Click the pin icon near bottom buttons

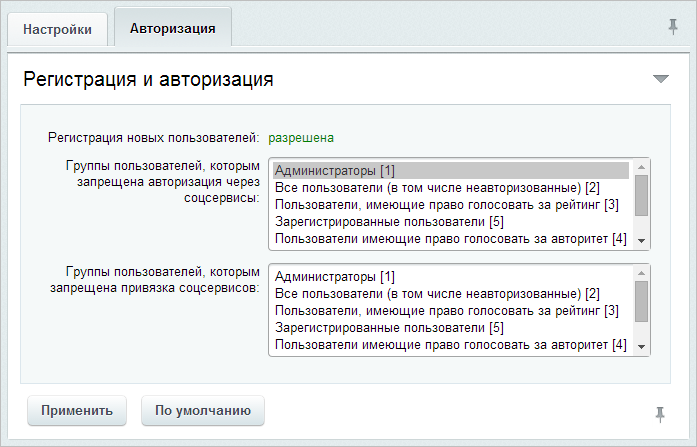coord(660,414)
